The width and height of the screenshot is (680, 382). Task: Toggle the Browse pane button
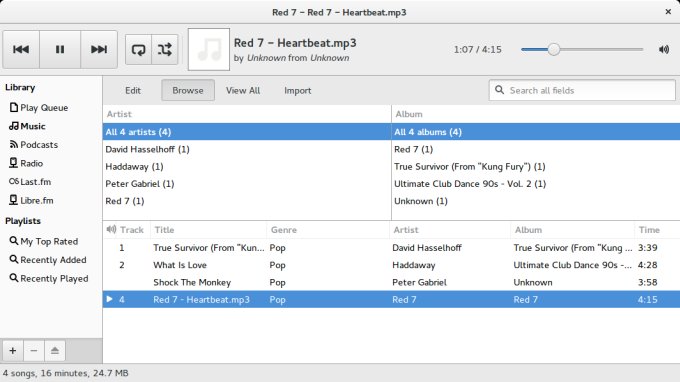click(188, 91)
